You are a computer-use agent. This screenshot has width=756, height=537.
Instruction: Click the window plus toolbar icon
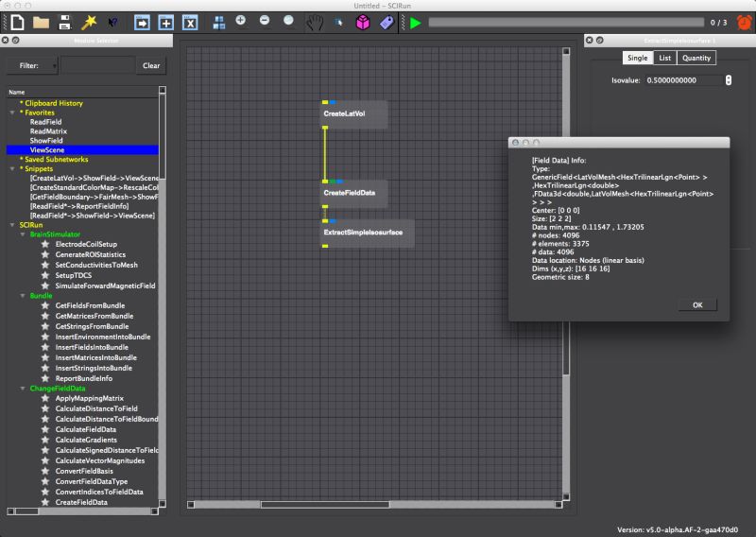click(166, 22)
